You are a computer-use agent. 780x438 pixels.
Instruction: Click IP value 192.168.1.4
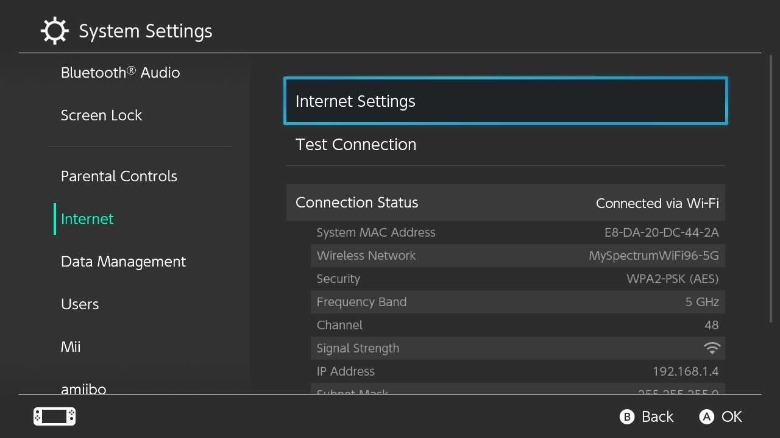(x=685, y=371)
